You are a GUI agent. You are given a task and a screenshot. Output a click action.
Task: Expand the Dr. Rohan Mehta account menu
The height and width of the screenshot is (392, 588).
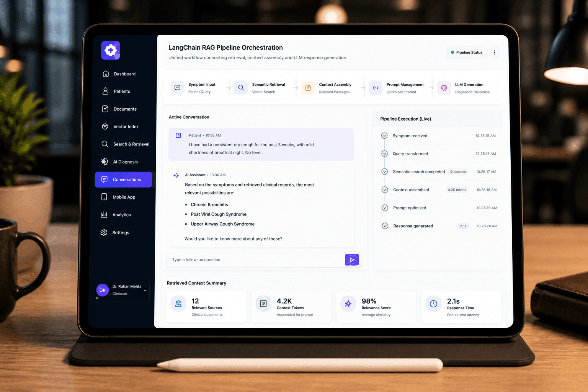pos(145,291)
